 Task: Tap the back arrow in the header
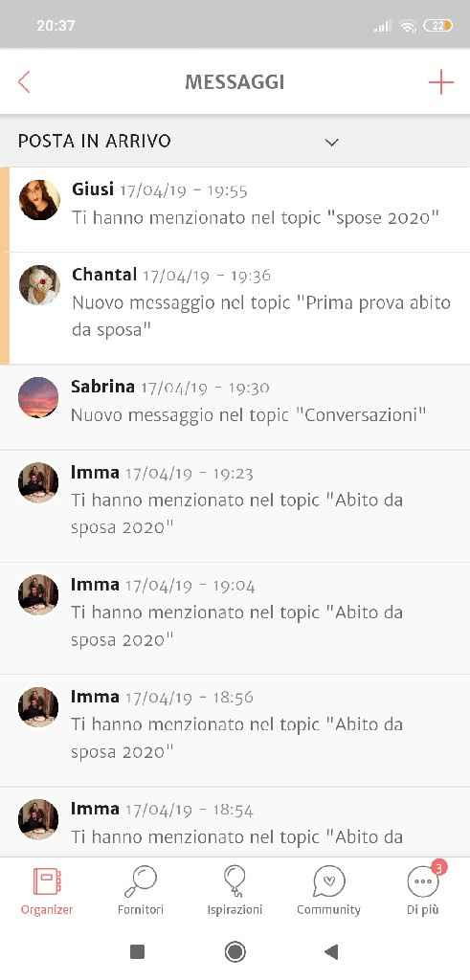[x=24, y=82]
